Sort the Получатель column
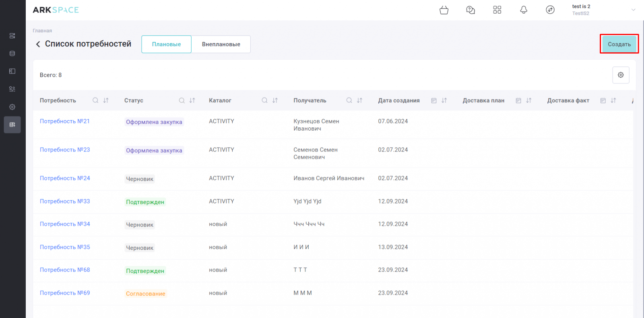 360,100
